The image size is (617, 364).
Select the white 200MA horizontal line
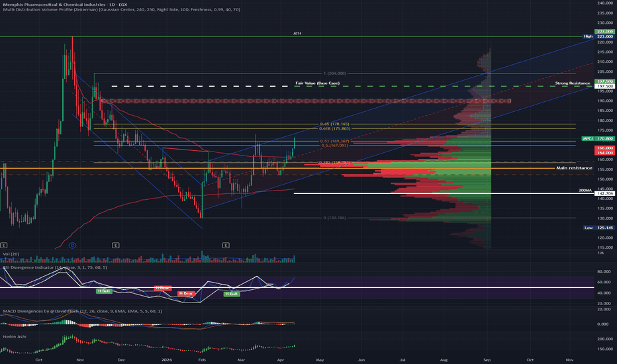(x=444, y=193)
